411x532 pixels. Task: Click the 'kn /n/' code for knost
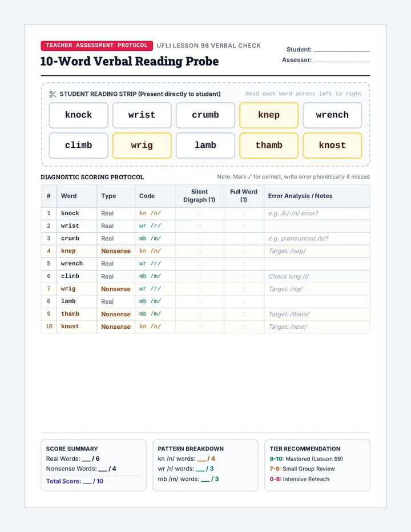coord(150,327)
